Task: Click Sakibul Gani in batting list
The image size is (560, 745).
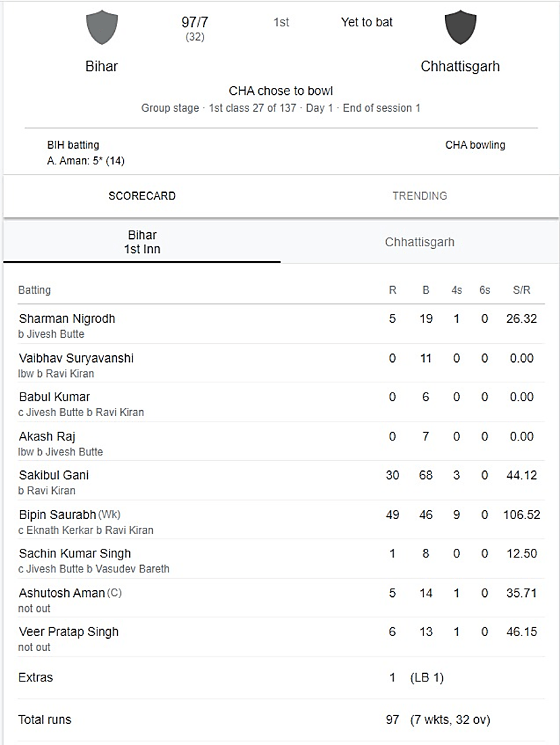Action: click(x=53, y=475)
